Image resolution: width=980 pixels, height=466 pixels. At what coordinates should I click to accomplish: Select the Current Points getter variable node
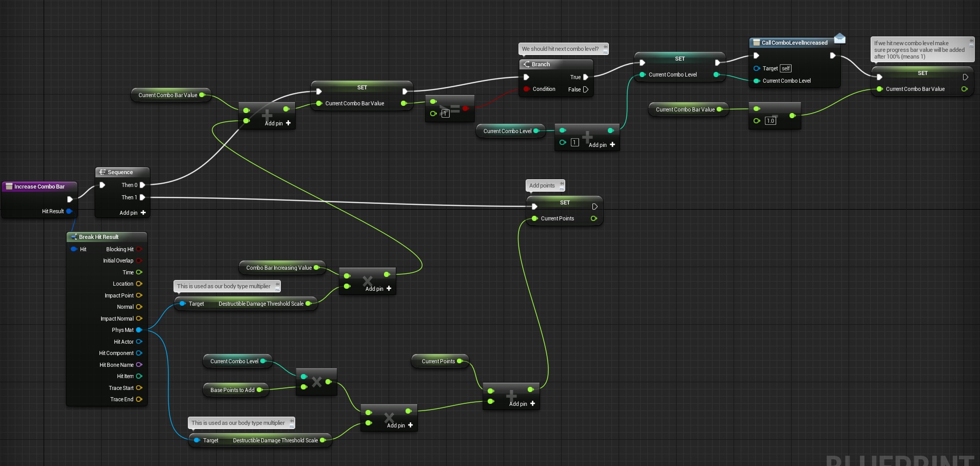(440, 361)
